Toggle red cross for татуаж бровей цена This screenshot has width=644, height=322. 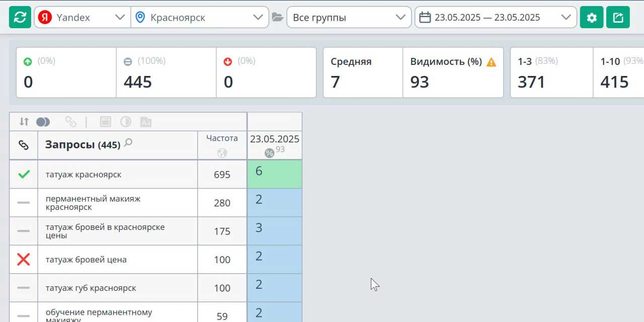tap(24, 260)
